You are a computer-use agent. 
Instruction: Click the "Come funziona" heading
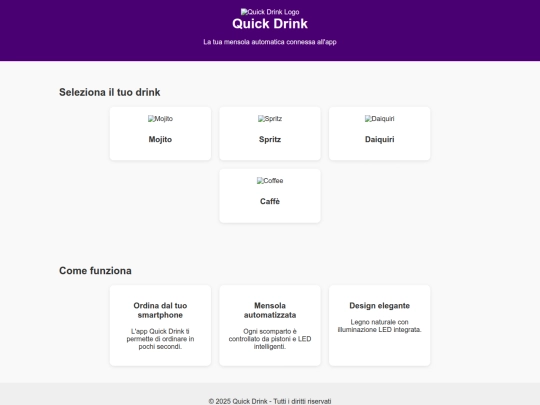click(95, 271)
